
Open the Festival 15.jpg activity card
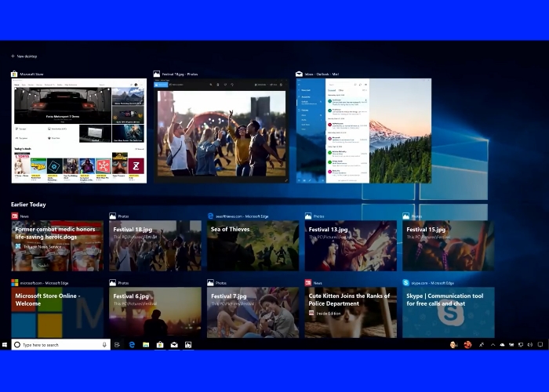pyautogui.click(x=448, y=245)
